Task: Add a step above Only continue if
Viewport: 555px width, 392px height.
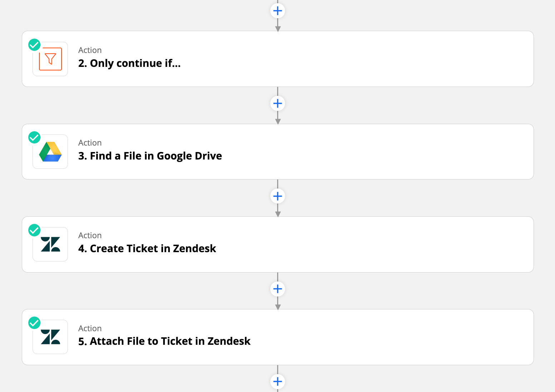Action: point(277,11)
